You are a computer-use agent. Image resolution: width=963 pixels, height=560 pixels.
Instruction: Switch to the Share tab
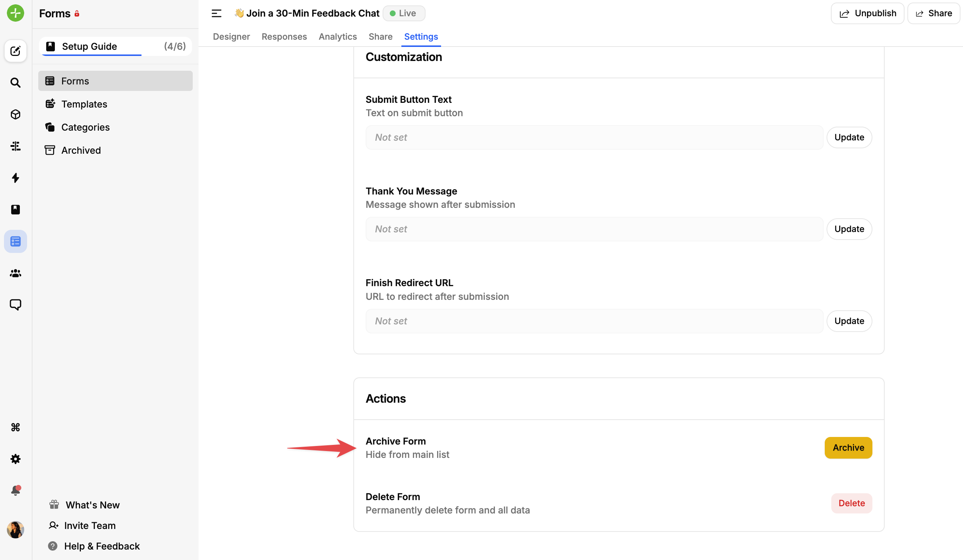coord(380,37)
